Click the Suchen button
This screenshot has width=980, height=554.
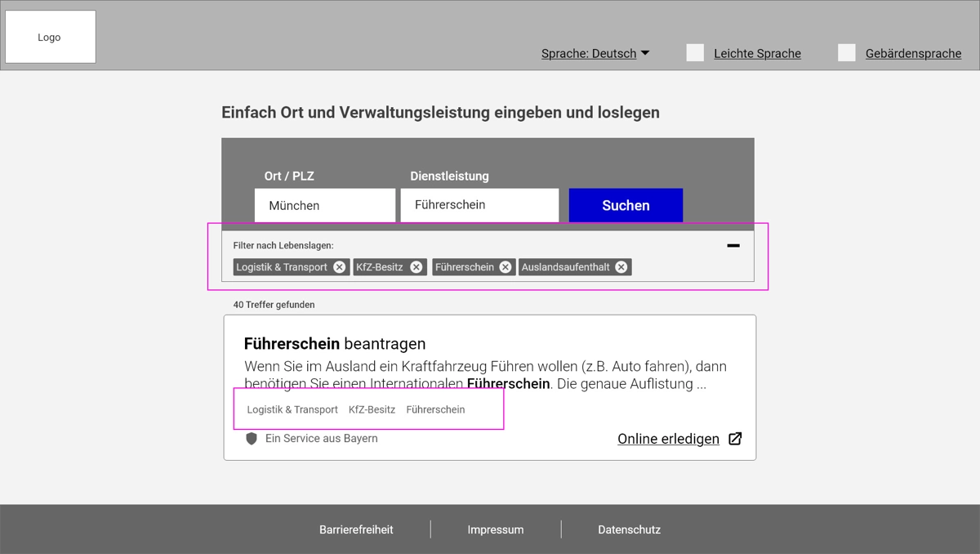coord(626,205)
